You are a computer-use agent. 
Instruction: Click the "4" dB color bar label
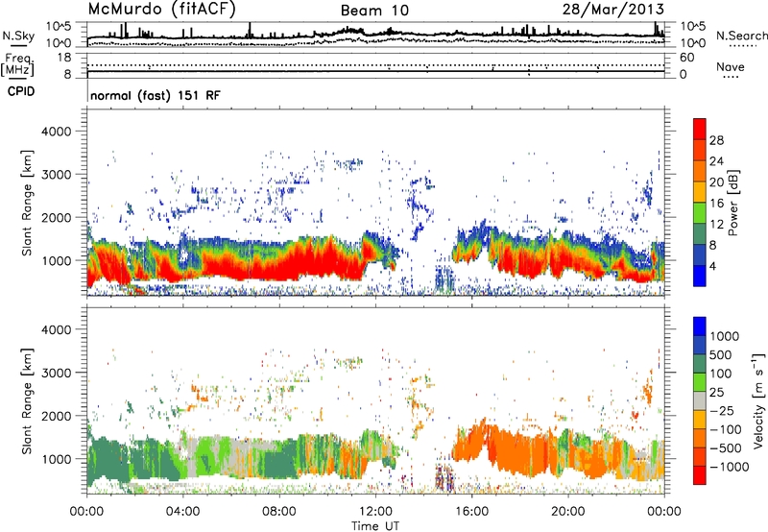(712, 267)
